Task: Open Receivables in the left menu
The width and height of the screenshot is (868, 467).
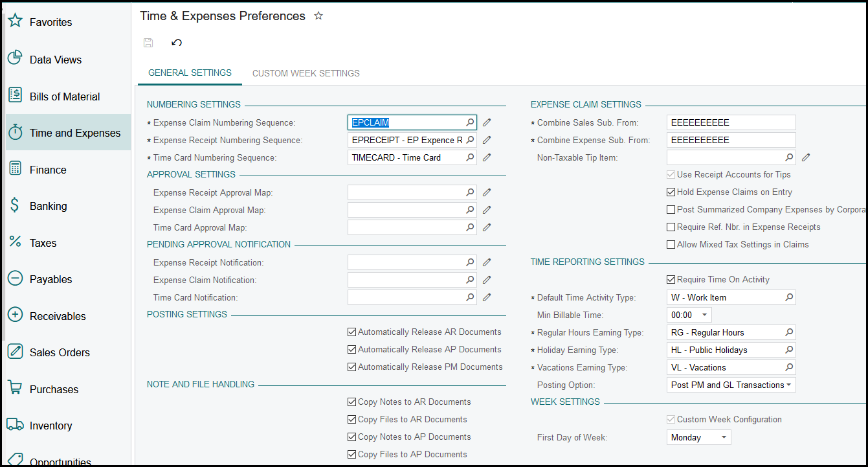Action: (x=58, y=316)
